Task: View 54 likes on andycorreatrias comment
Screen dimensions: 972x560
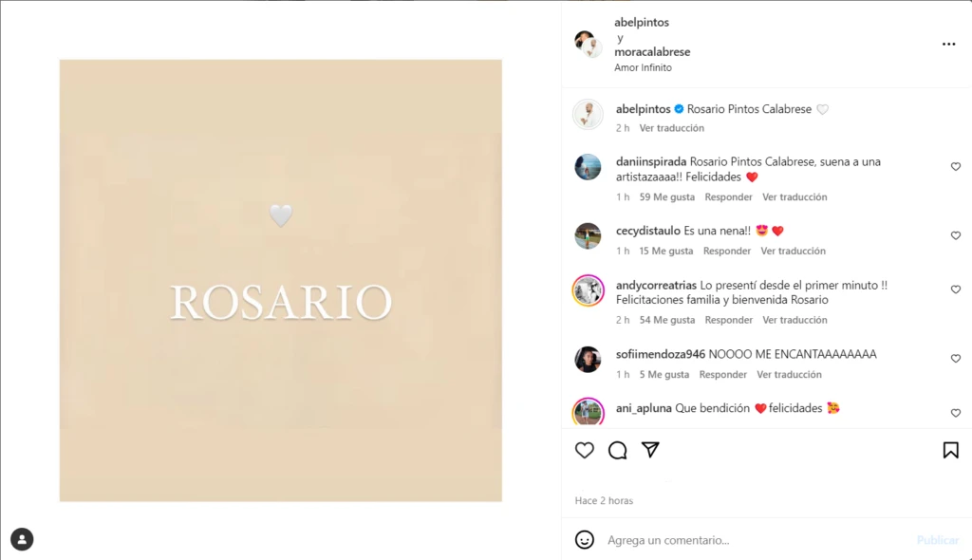Action: [667, 320]
